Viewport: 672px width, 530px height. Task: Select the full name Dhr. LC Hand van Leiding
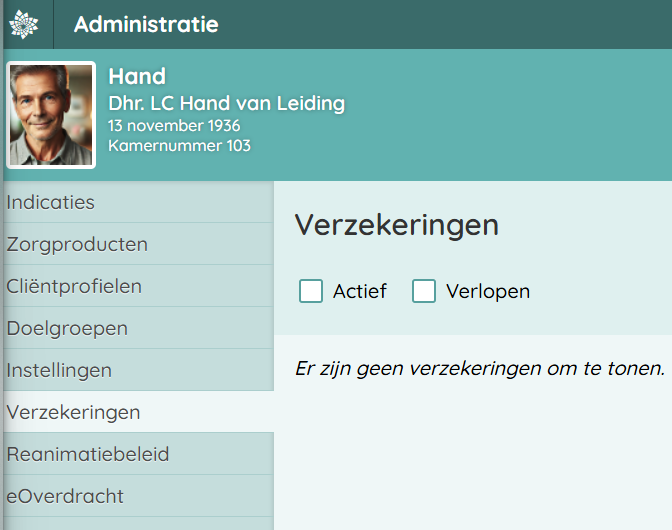coord(226,103)
